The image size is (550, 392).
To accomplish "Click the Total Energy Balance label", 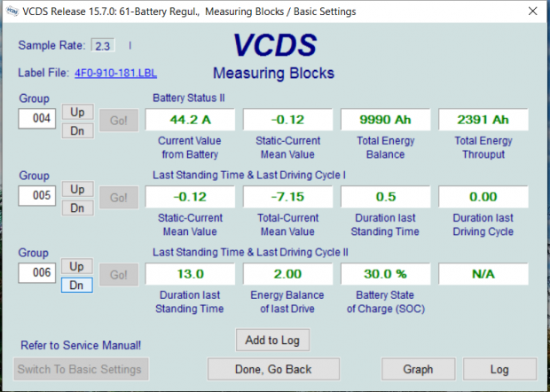I will tap(386, 147).
